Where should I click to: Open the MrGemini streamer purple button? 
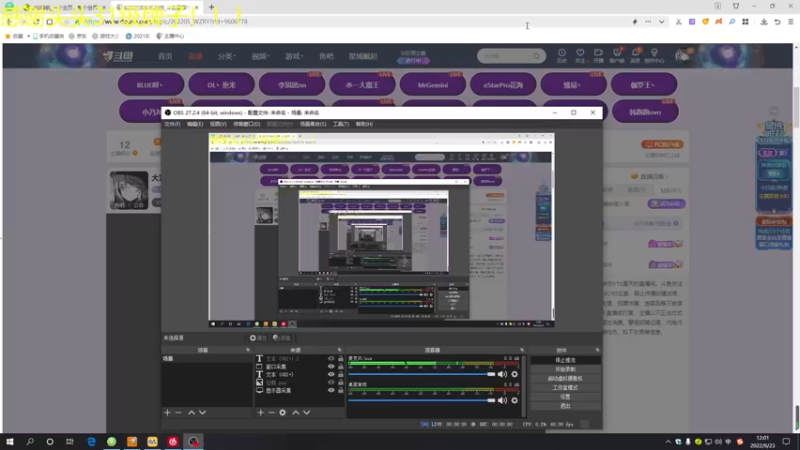[433, 85]
